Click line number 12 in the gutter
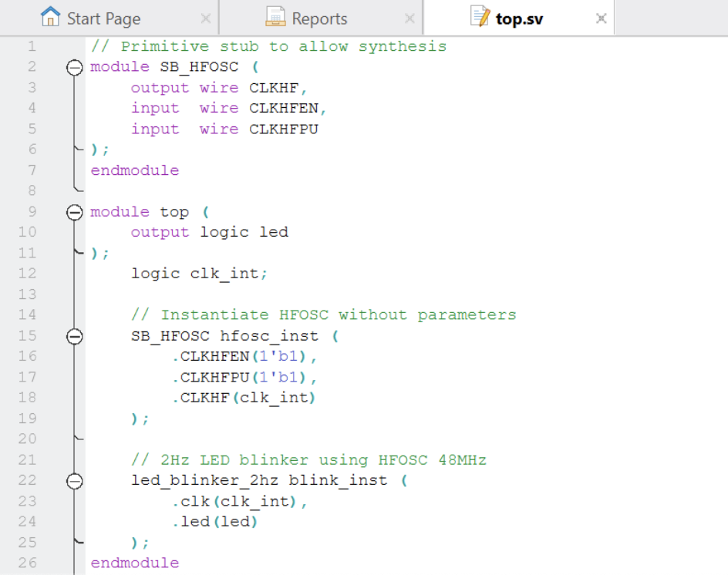The width and height of the screenshot is (728, 575). (x=27, y=273)
